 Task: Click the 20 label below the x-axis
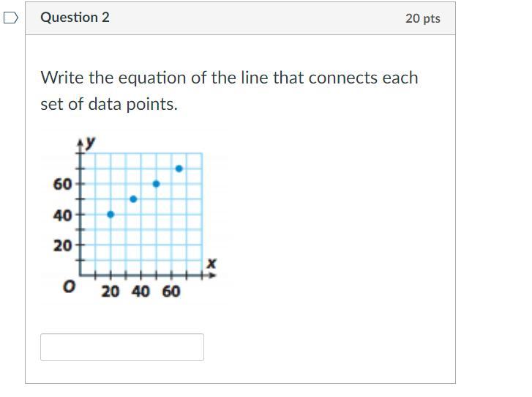coord(110,292)
